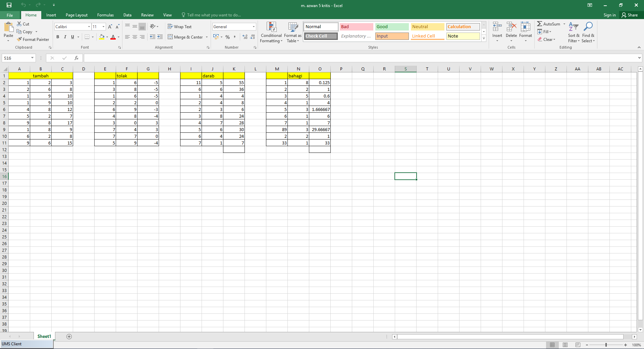Click the Save icon in title bar
Image resolution: width=644 pixels, height=349 pixels.
(x=9, y=5)
